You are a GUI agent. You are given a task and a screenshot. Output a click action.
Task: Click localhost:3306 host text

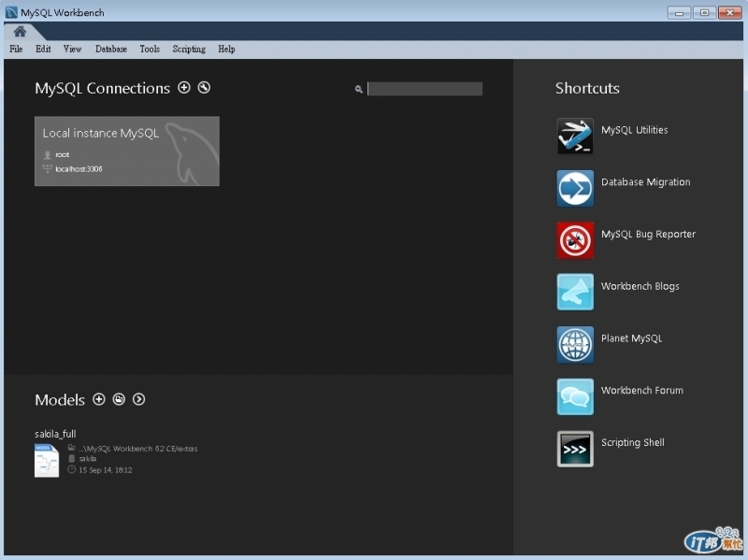[79, 169]
